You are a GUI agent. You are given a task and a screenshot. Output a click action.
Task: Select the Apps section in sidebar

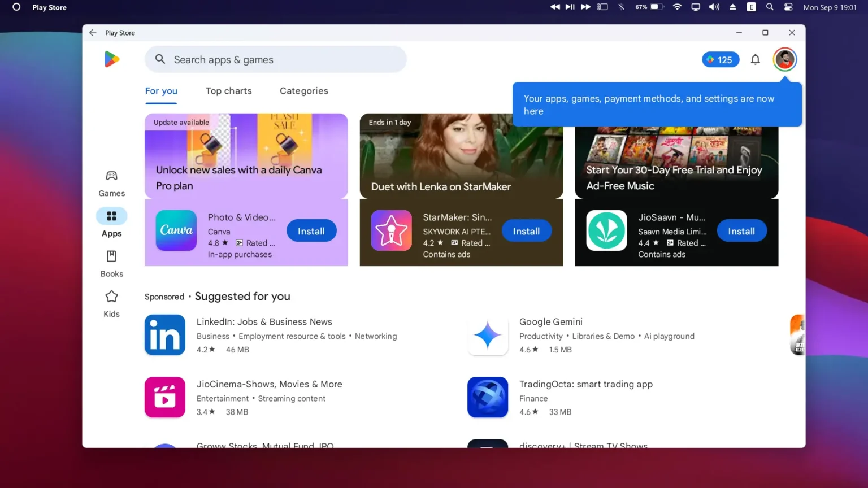[112, 223]
